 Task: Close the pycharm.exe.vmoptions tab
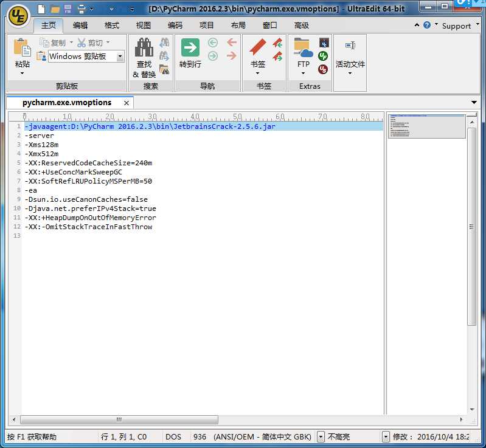(x=127, y=103)
